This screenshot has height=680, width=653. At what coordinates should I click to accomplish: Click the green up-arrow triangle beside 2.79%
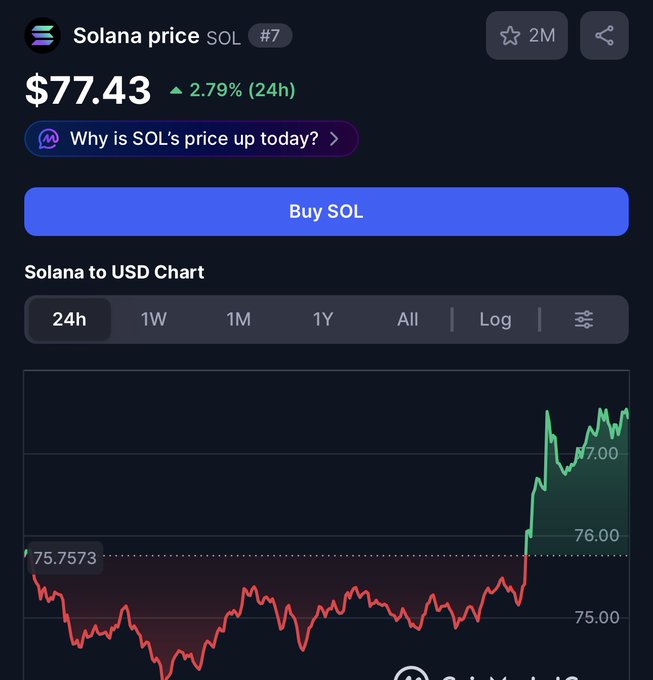point(176,90)
